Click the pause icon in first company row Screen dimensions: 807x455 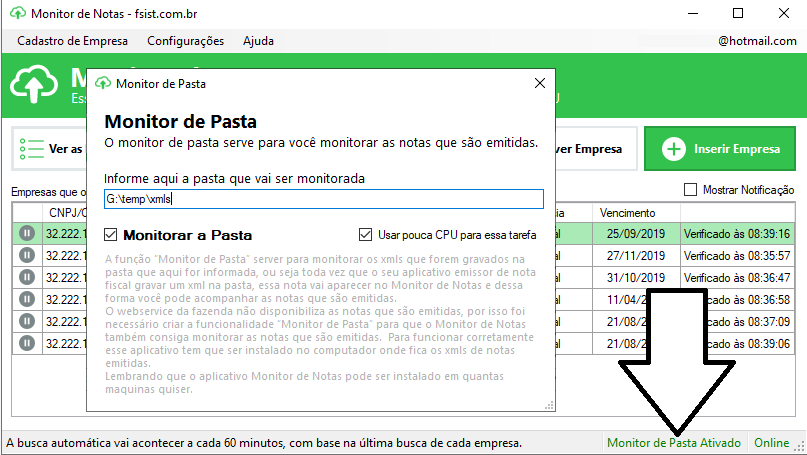pyautogui.click(x=27, y=234)
